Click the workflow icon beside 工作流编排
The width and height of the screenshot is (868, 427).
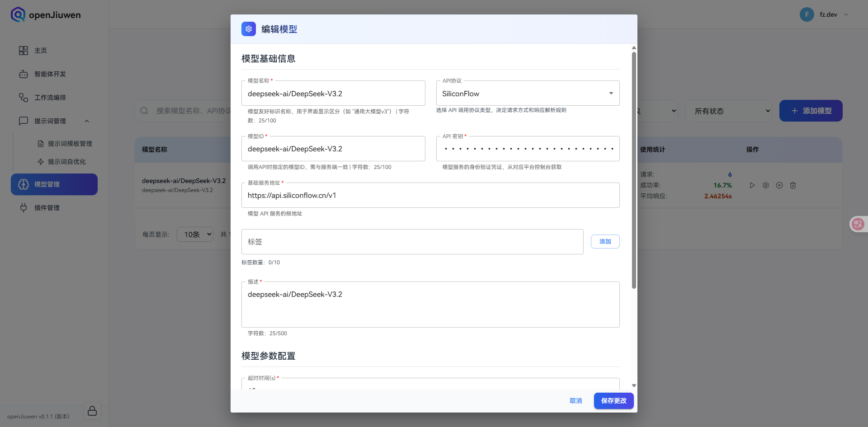[x=24, y=98]
